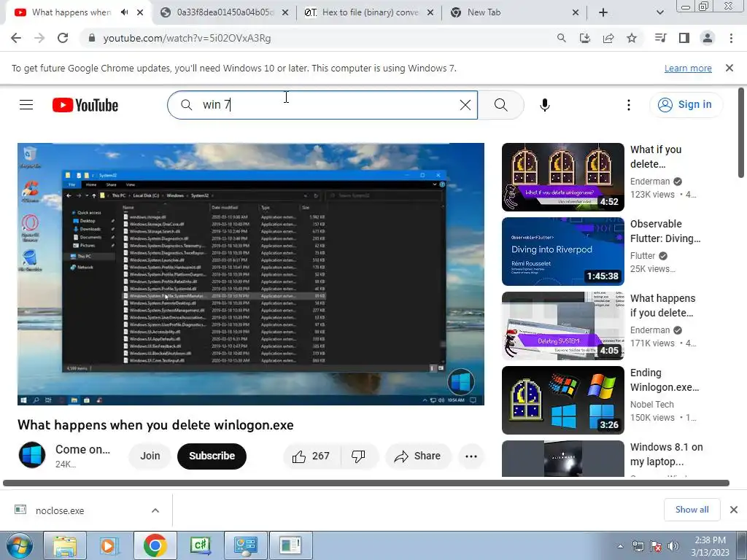The height and width of the screenshot is (560, 747).
Task: Share this page via address bar icon
Action: [608, 38]
